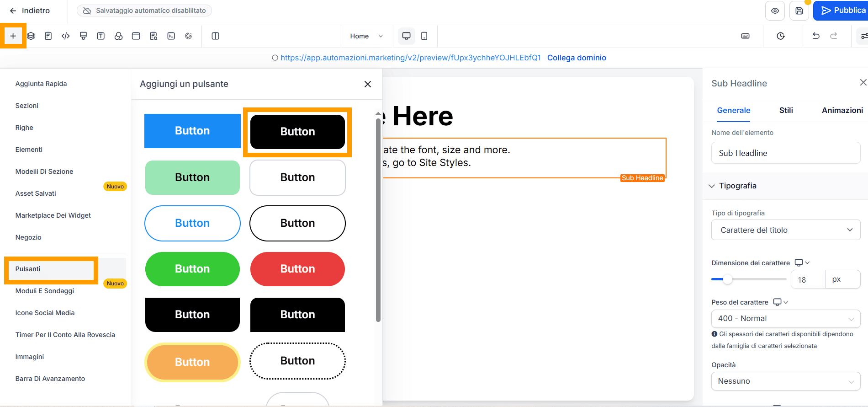Click the button list scrollbar
This screenshot has height=407, width=868.
tap(378, 220)
